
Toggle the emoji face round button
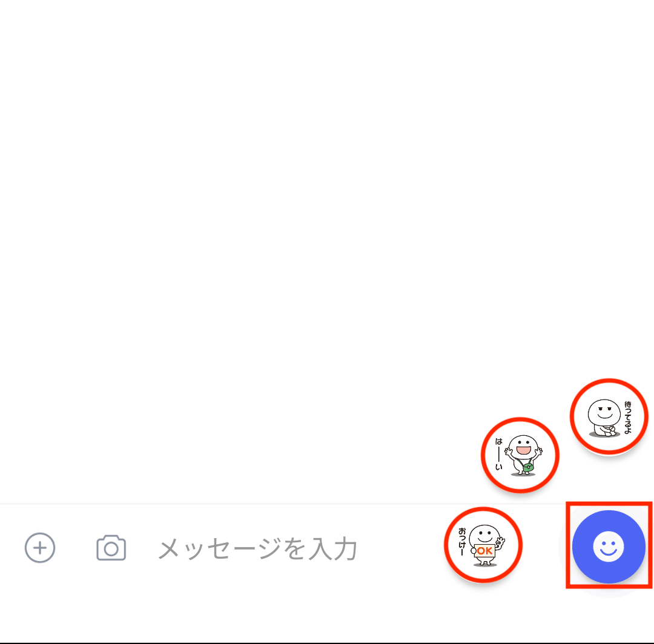609,547
